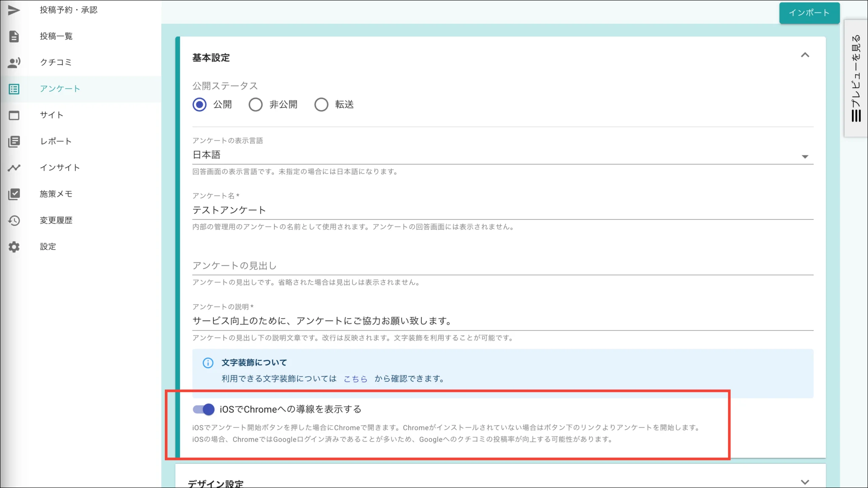The width and height of the screenshot is (868, 488).
Task: Click the 設定 gear icon
Action: (14, 247)
